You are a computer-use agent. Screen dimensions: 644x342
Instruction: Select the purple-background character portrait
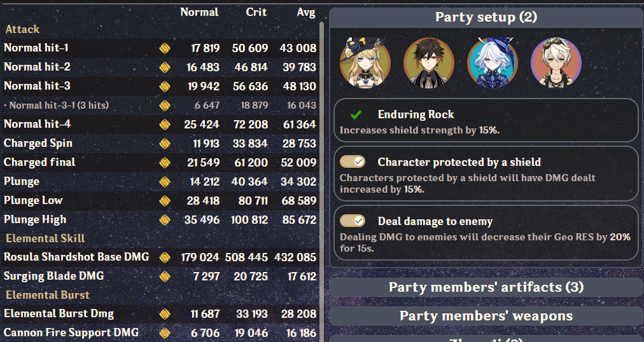tap(556, 62)
